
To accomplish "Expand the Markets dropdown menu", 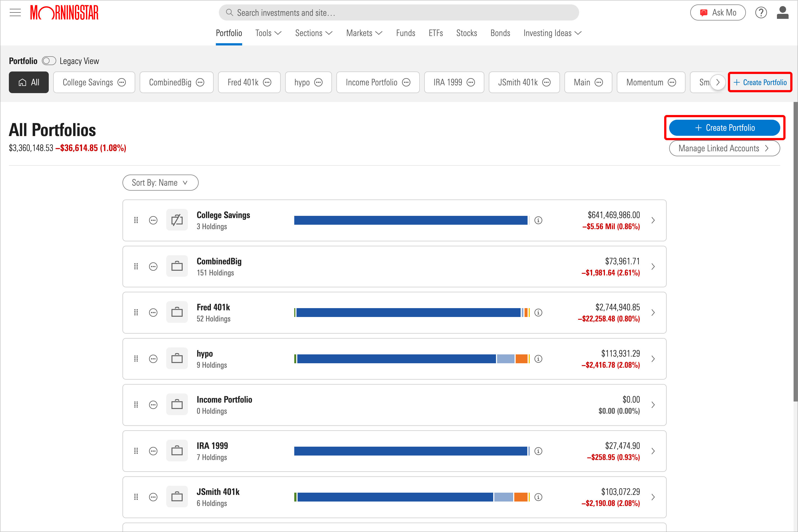I will (364, 33).
